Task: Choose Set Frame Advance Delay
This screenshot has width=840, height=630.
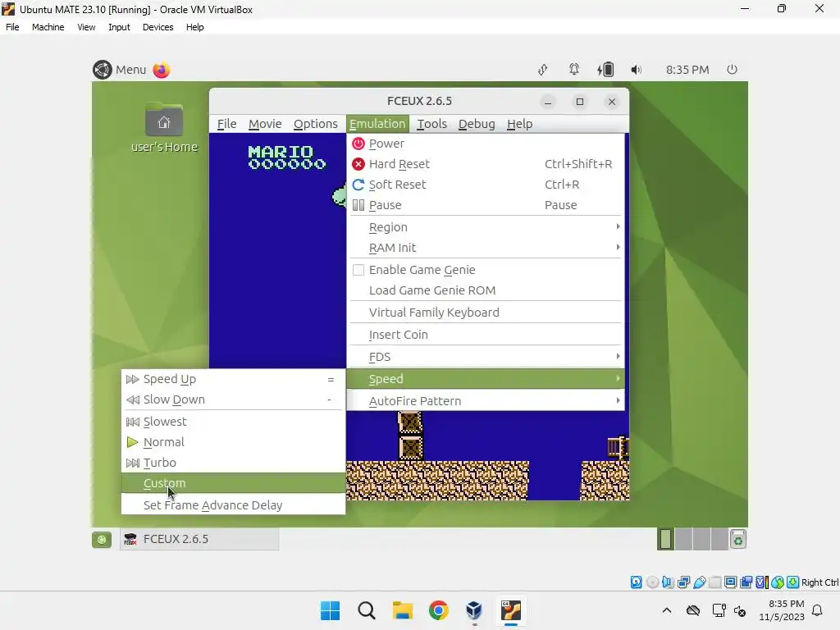Action: click(234, 505)
